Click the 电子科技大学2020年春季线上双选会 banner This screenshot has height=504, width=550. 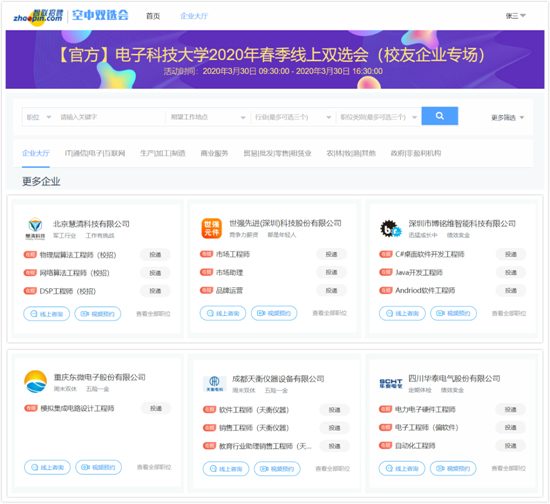(x=275, y=59)
